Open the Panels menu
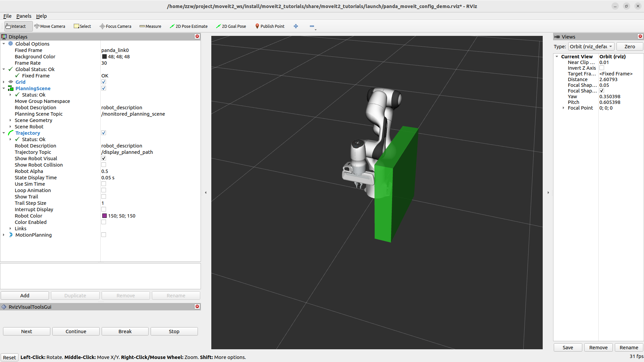The height and width of the screenshot is (362, 644). 23,16
